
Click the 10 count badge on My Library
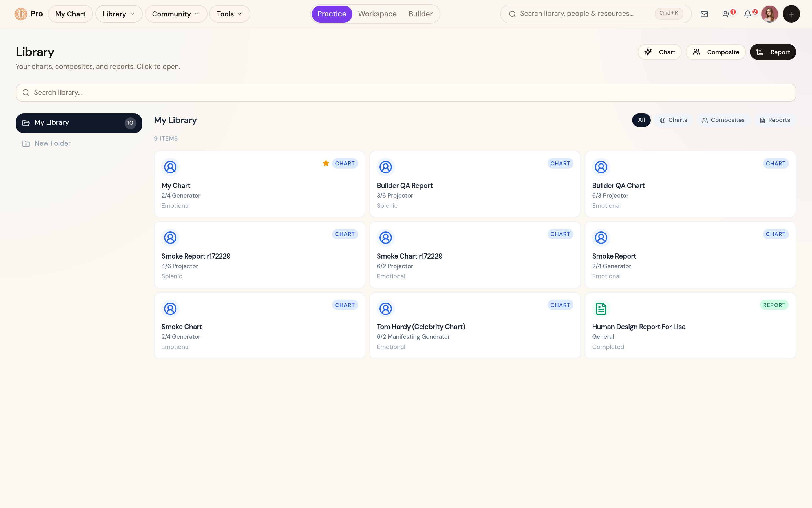coord(130,123)
